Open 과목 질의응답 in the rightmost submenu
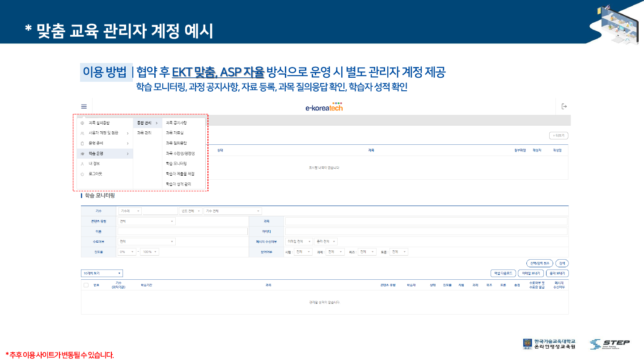 pos(176,143)
